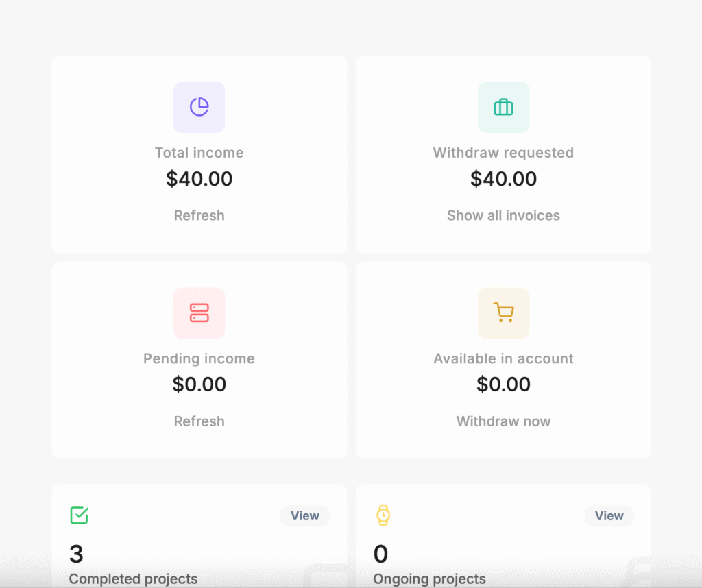Click the green briefcase Withdraw requested icon
Screen dimensions: 702x588
[503, 107]
